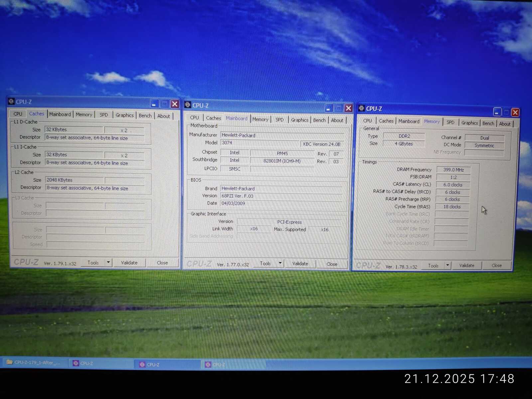
Task: Expand the Tools dropdown arrow in version 1.78.3 window
Action: click(448, 265)
